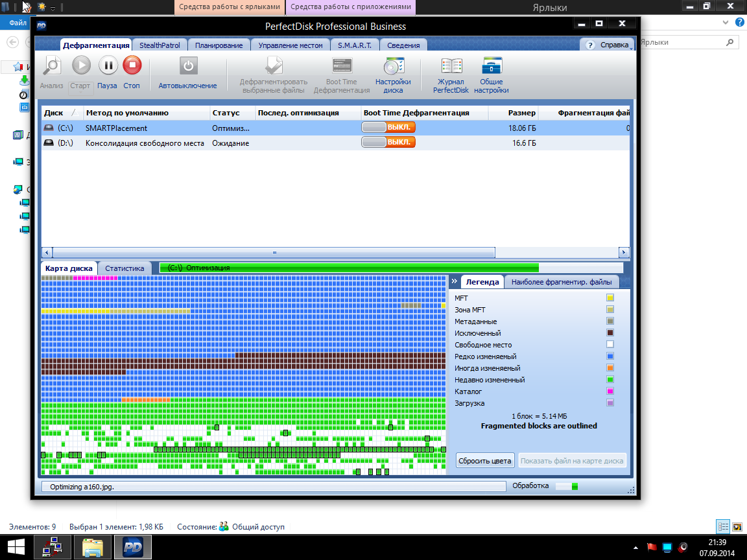Screen dimensions: 747x560
Task: Click Редко изменяемый blue swatch
Action: pos(610,356)
